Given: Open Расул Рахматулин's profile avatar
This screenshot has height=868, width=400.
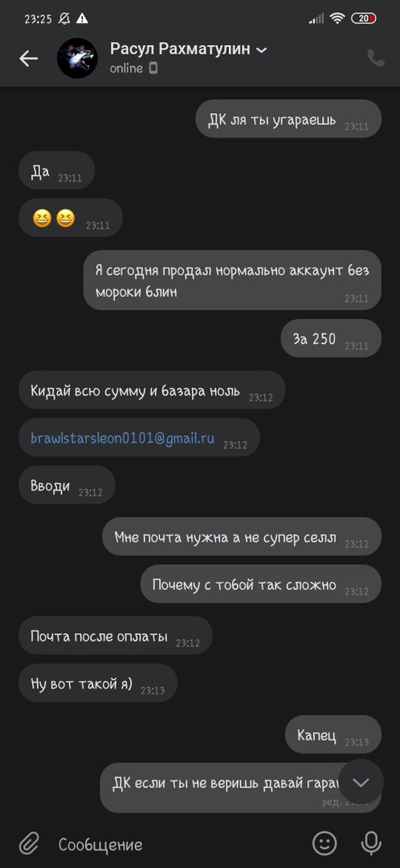Looking at the screenshot, I should tap(77, 58).
